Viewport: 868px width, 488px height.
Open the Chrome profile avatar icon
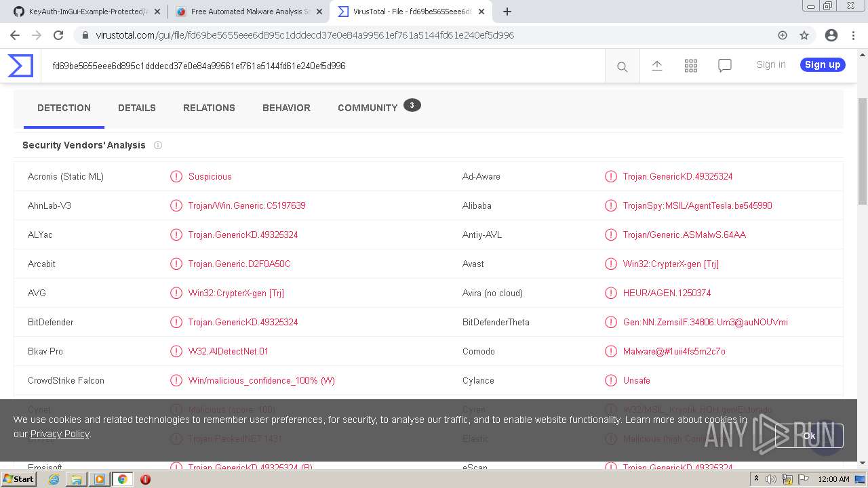coord(831,35)
